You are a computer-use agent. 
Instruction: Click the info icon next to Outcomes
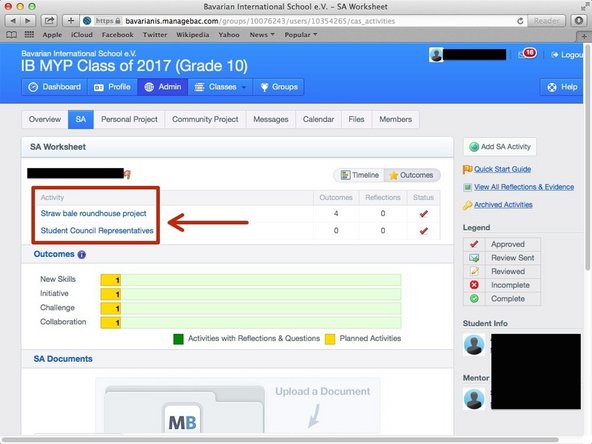coord(82,254)
